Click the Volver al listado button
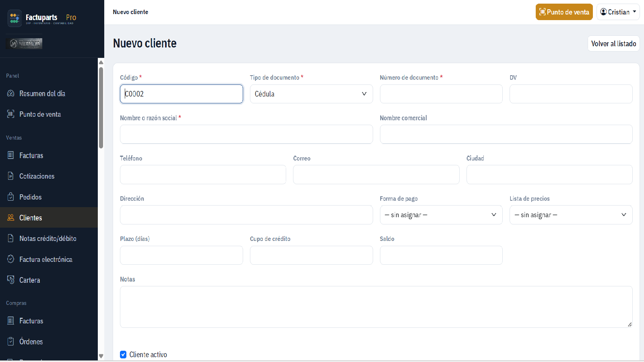This screenshot has width=644, height=362. pyautogui.click(x=613, y=43)
